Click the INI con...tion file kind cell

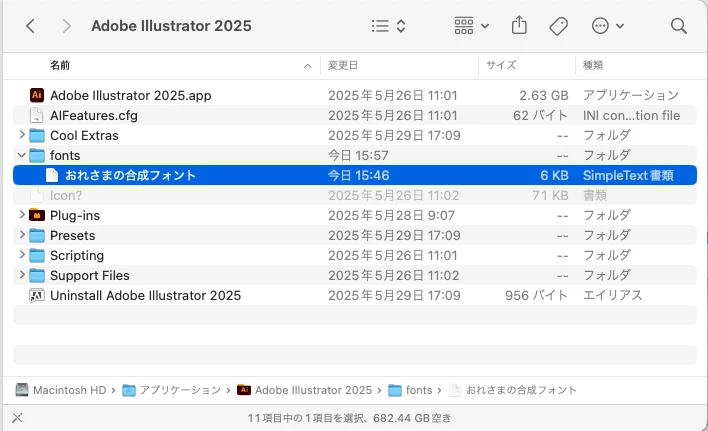coord(631,116)
